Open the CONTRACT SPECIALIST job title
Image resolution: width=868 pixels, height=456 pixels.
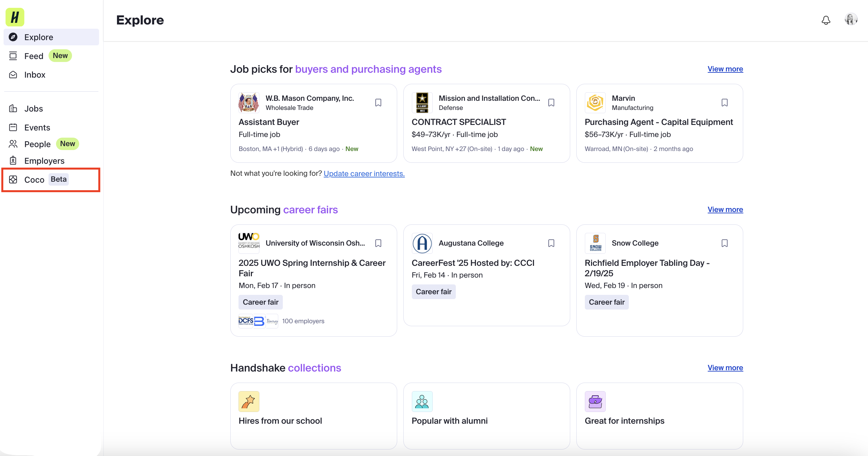(x=458, y=122)
